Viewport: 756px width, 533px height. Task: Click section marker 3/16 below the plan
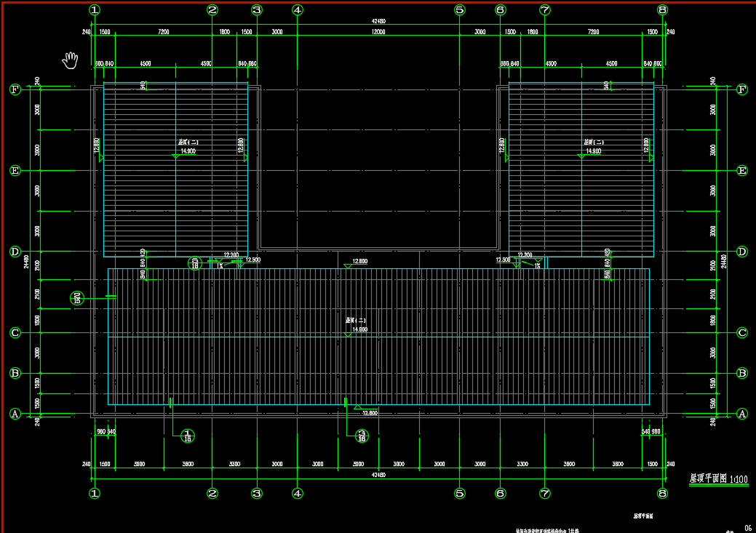362,436
